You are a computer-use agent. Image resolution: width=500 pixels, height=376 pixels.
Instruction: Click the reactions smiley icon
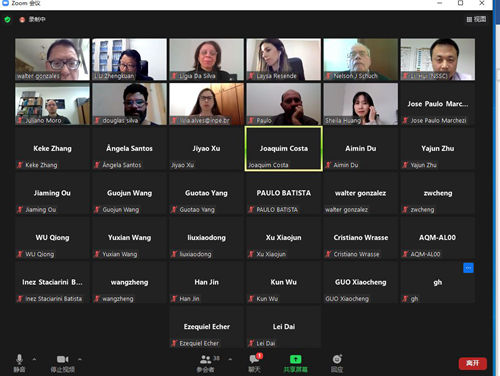(337, 359)
